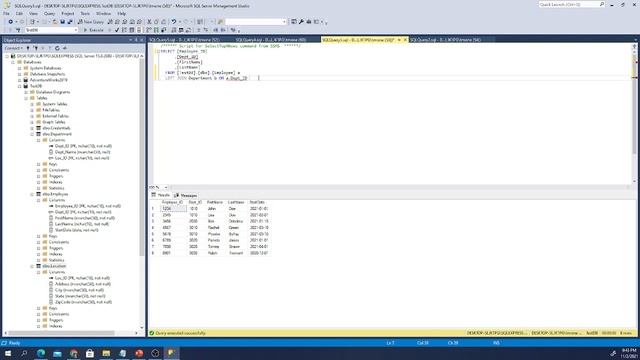Viewport: 640px width, 360px height.
Task: Click the Object Explorer horizontal scrollbar
Action: (61, 333)
